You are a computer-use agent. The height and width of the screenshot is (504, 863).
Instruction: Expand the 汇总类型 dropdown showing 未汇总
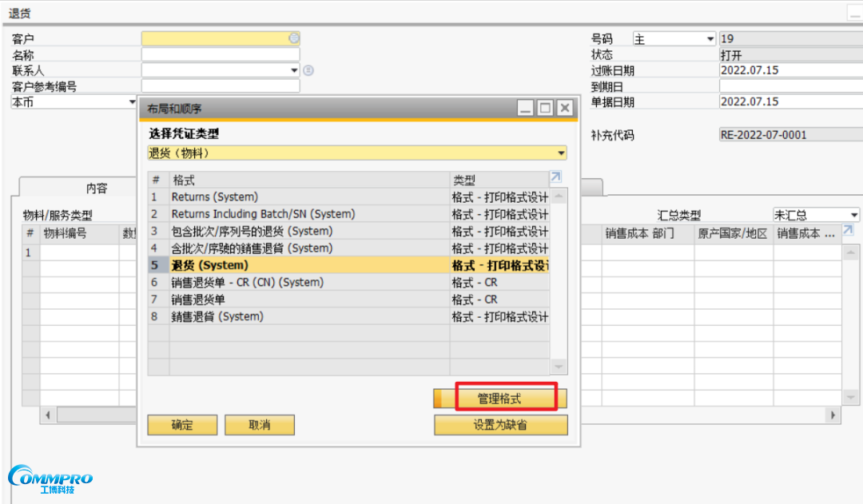pyautogui.click(x=853, y=215)
